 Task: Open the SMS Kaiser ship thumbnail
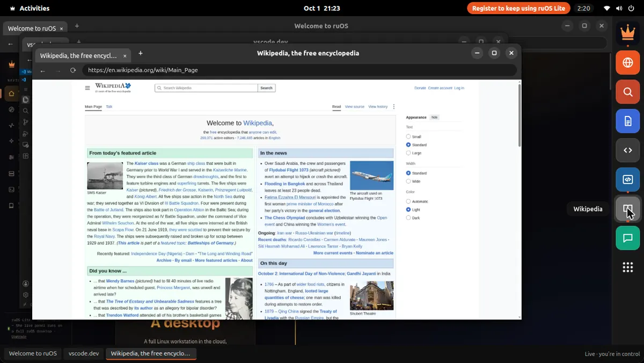pyautogui.click(x=105, y=176)
